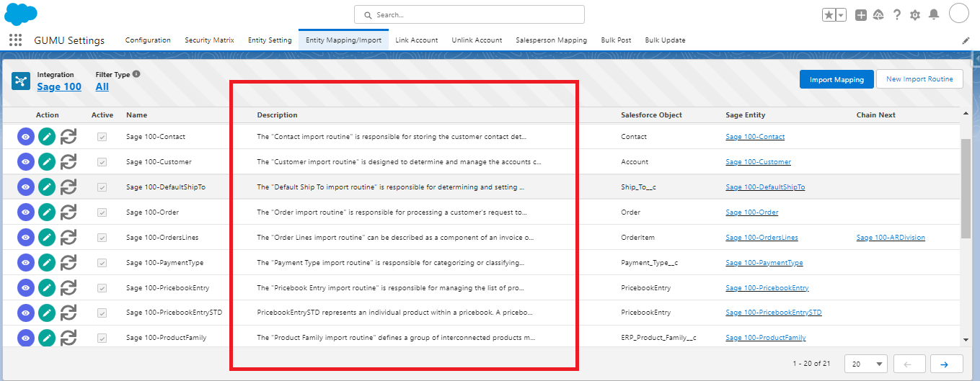
Task: Toggle Active checkbox for Sage 100-PricebookEntrySTD
Action: 102,313
